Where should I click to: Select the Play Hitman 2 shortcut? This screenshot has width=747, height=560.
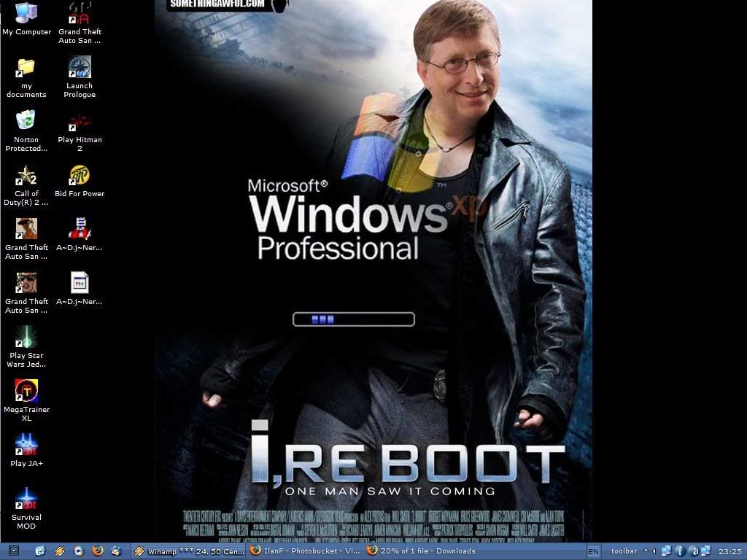coord(80,131)
